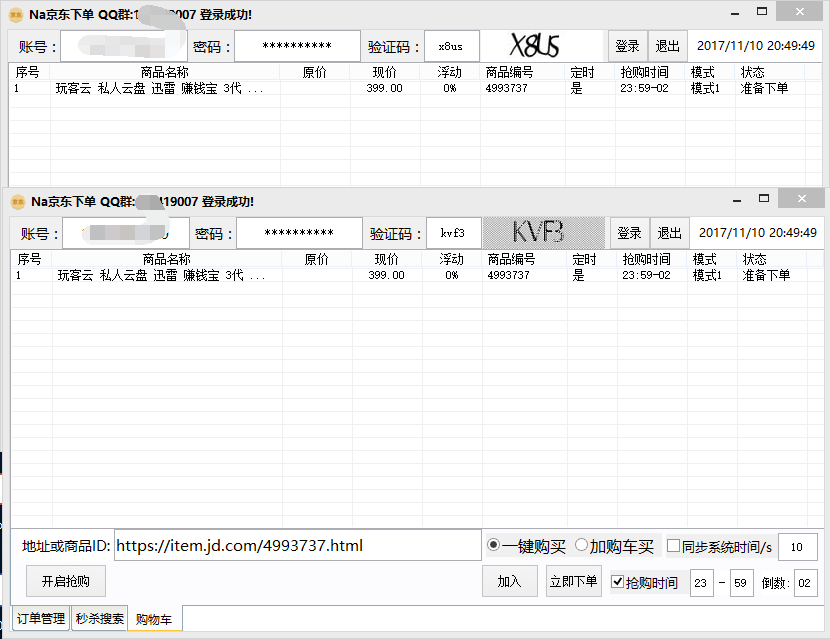Click 商品名称 column header in back window
Image resolution: width=830 pixels, height=639 pixels.
point(165,72)
